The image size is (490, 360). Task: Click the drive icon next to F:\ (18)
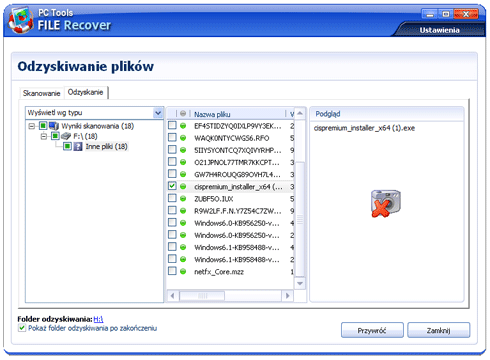click(66, 136)
